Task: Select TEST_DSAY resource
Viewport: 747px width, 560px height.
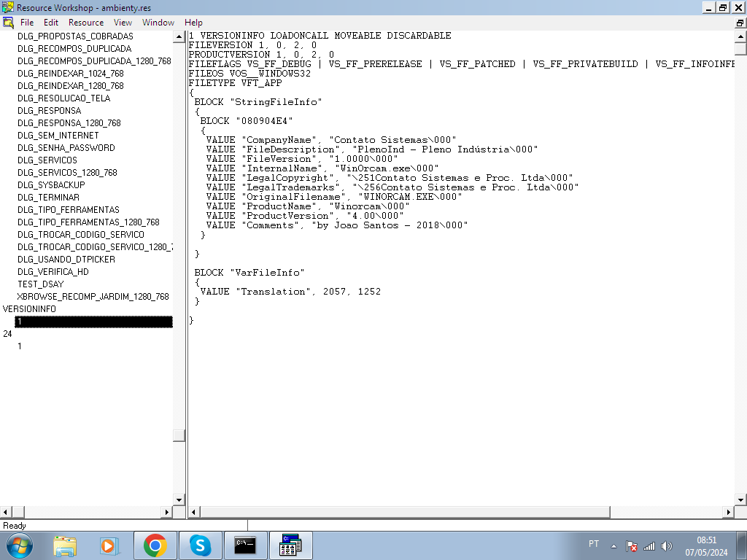Action: click(x=41, y=284)
